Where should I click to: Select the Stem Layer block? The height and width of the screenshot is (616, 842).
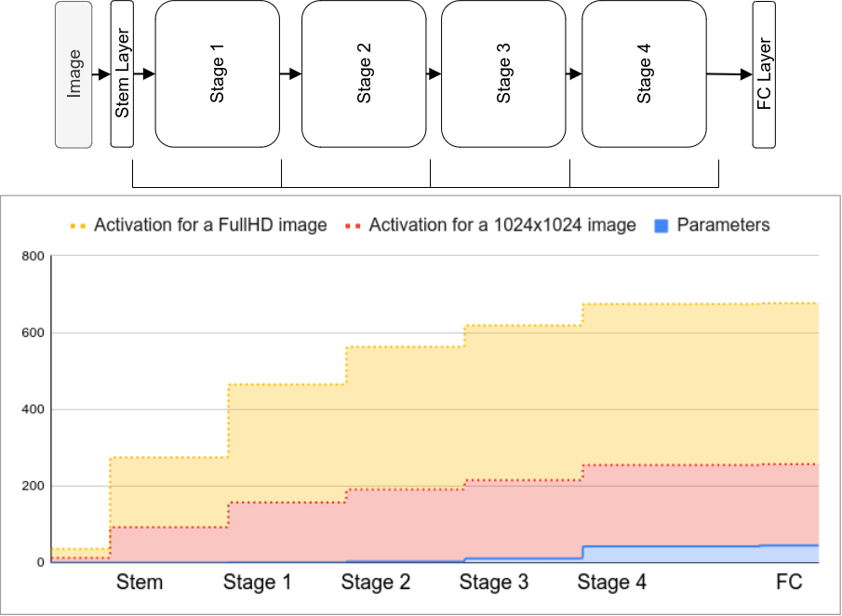click(x=122, y=74)
